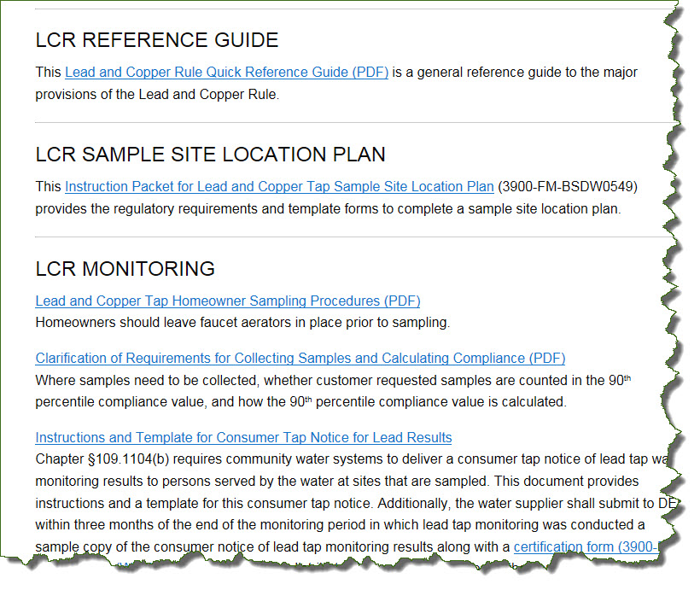Follow the Clarification of Requirements for Collecting Samples link
Viewport: 700px width, 590px height.
click(300, 358)
